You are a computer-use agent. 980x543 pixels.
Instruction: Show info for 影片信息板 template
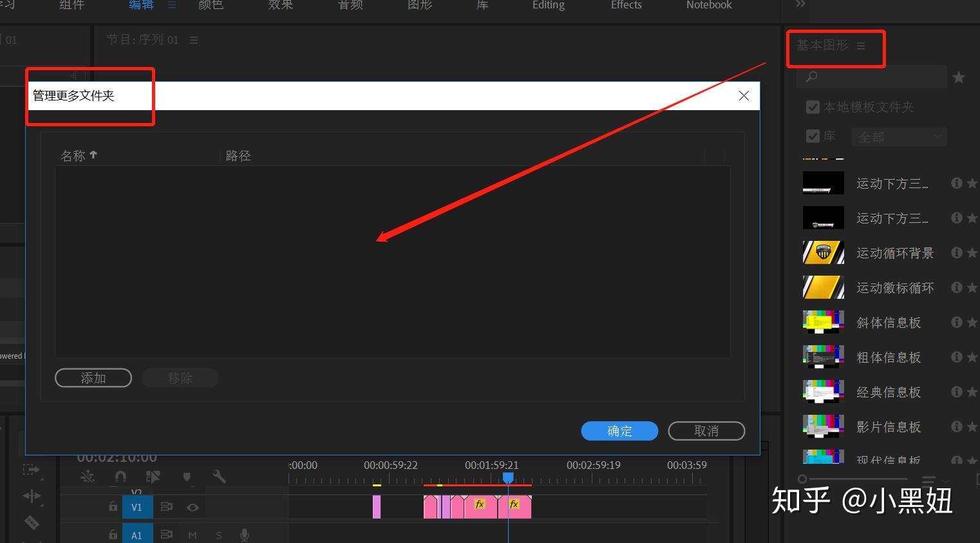click(x=957, y=426)
